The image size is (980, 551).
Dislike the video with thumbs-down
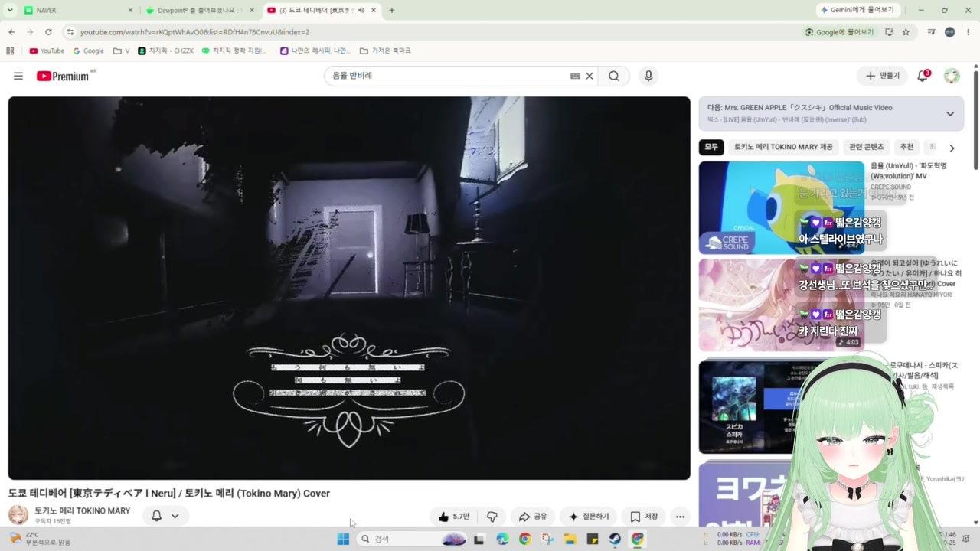pos(492,517)
